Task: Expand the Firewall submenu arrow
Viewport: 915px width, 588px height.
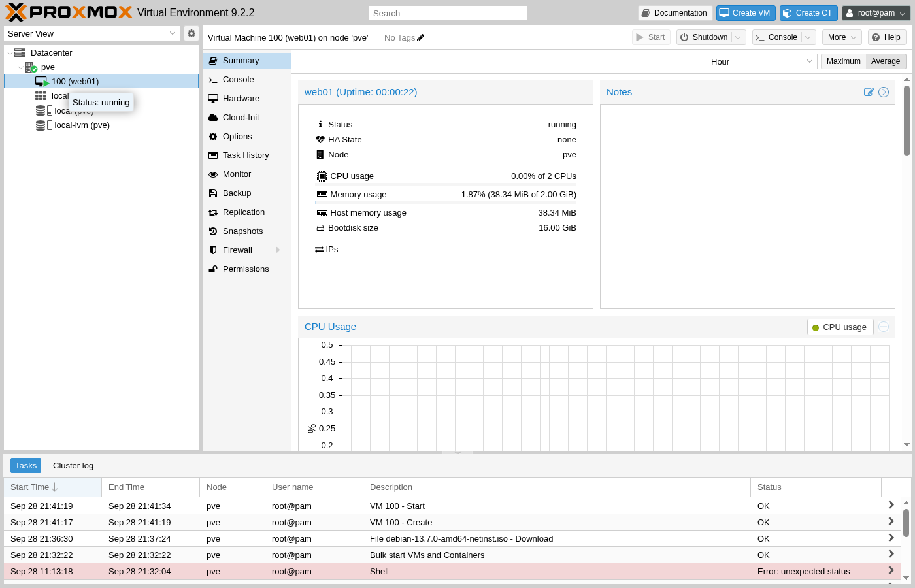Action: point(278,250)
